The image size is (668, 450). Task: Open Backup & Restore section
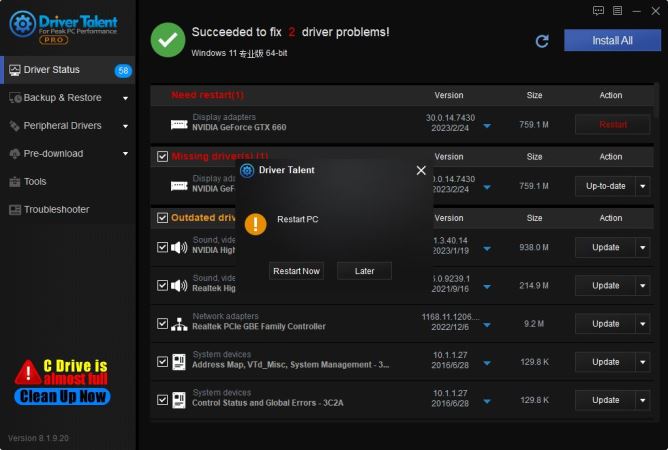[68, 98]
